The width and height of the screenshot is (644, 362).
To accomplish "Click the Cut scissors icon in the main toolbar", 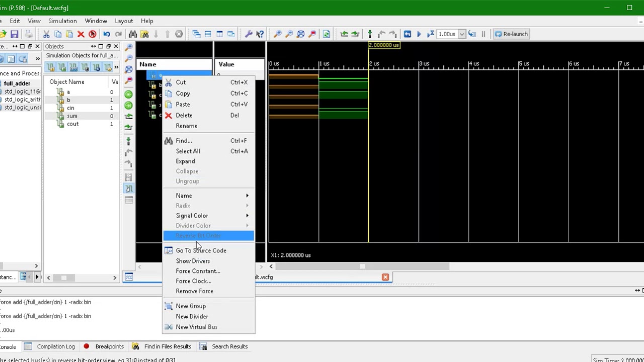I will [x=46, y=34].
